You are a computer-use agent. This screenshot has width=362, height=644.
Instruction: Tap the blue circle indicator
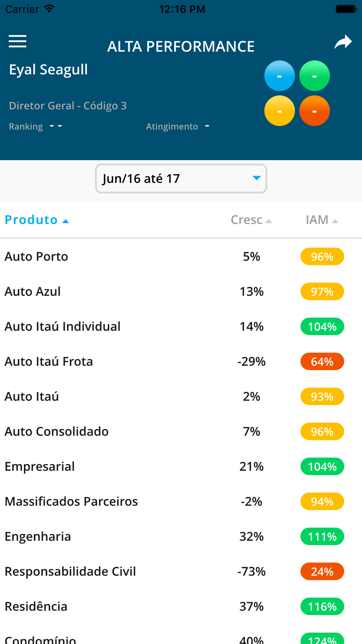pyautogui.click(x=279, y=76)
